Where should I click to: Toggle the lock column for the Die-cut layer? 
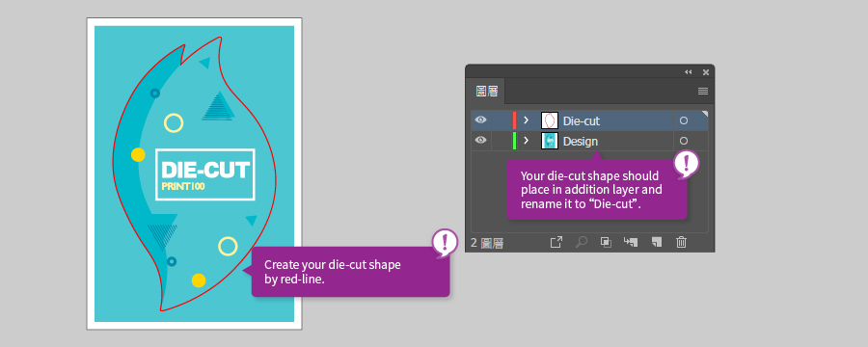[502, 120]
